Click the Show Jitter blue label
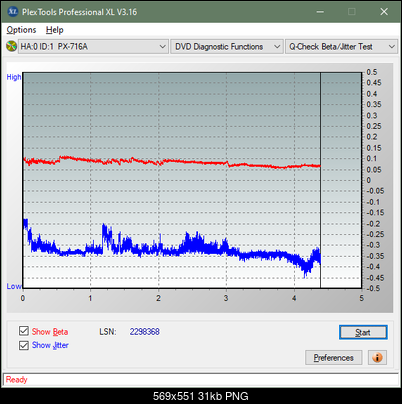The height and width of the screenshot is (404, 402). click(x=50, y=345)
